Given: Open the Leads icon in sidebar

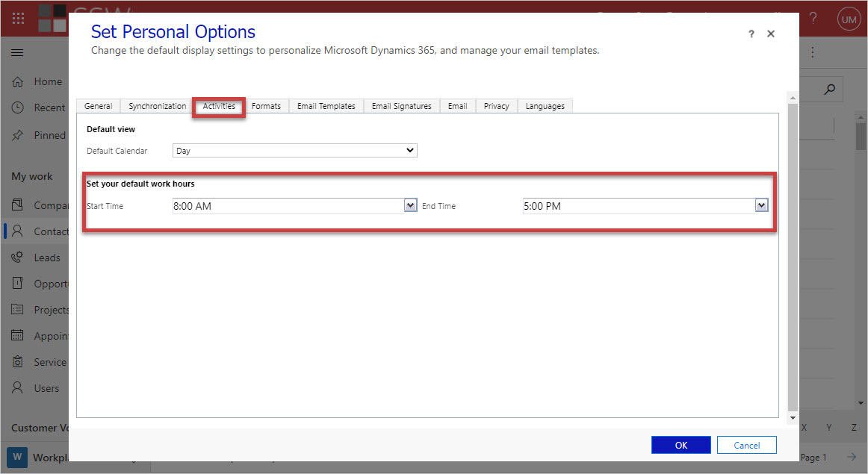Looking at the screenshot, I should [x=18, y=258].
